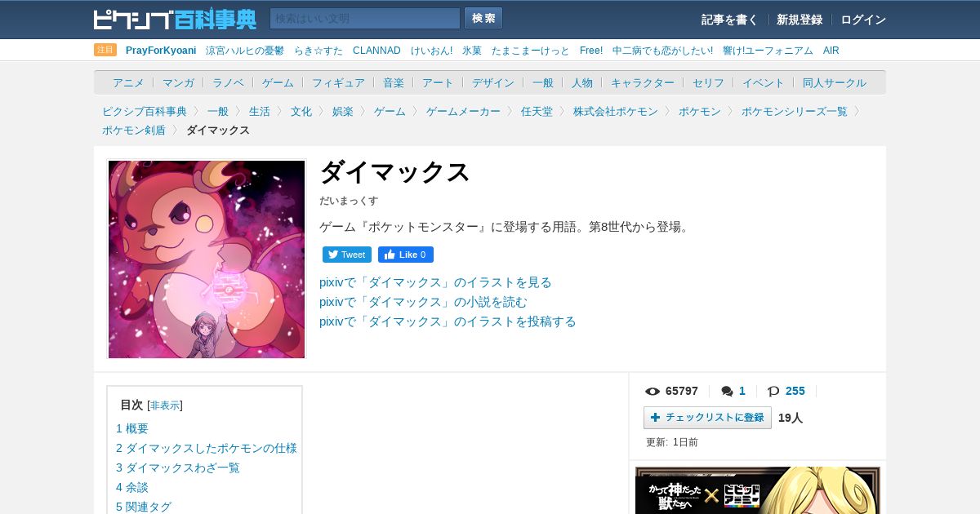980x514 pixels.
Task: Select the フィギュア category menu
Action: click(338, 82)
